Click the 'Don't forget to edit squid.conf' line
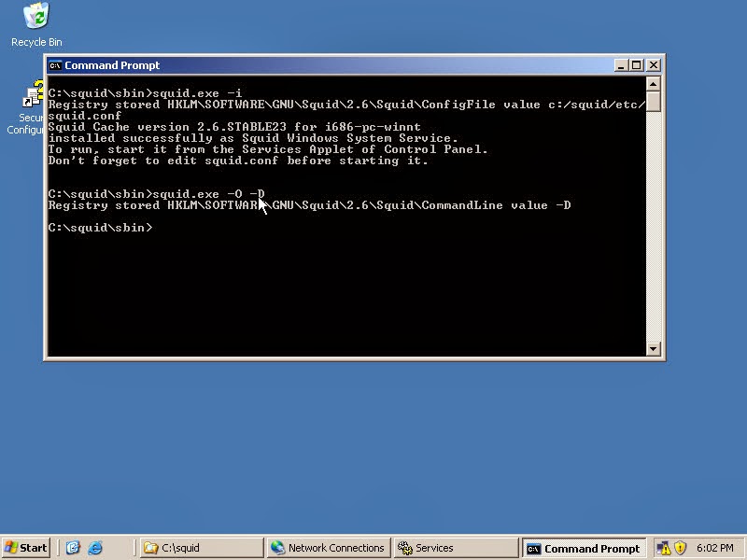Screen dimensions: 747x560 click(238, 161)
